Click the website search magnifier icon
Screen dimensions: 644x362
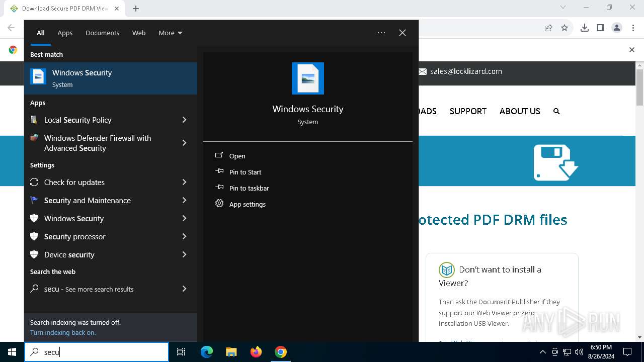pos(556,111)
